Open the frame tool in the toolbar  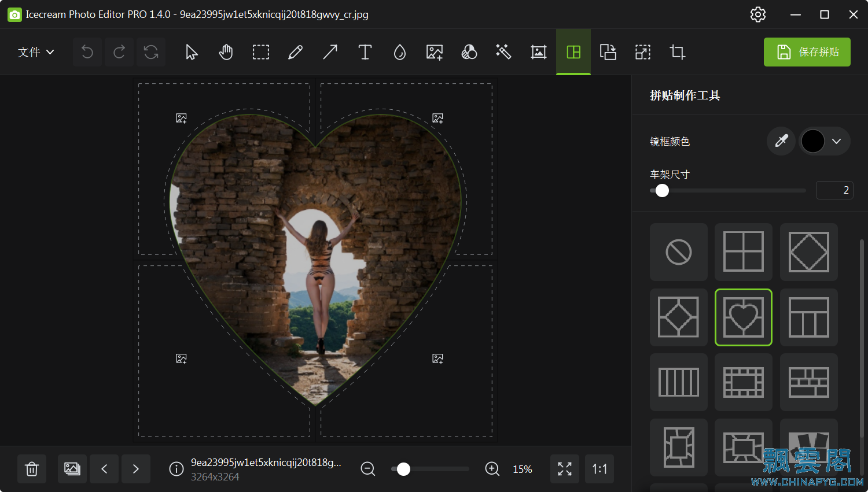pos(539,52)
